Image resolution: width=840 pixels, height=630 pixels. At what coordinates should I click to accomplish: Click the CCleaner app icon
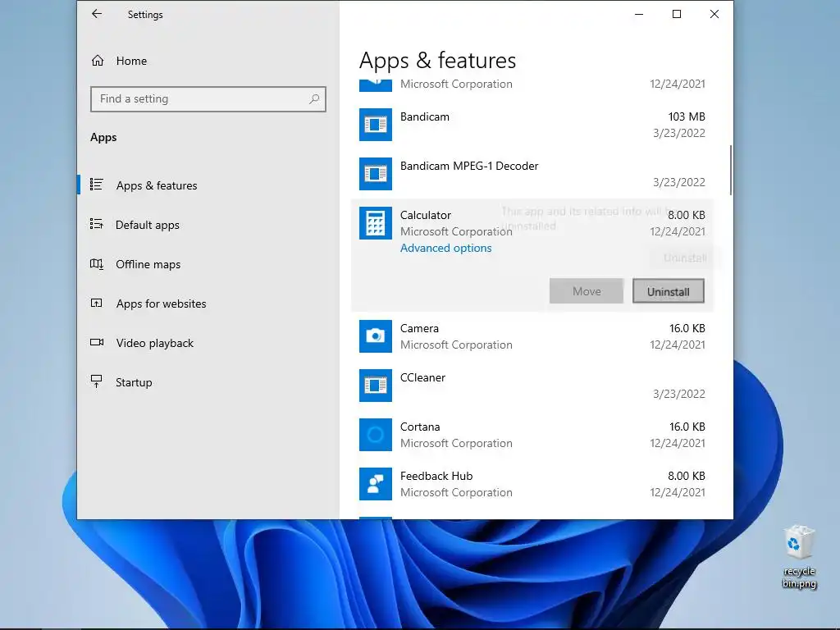coord(376,386)
